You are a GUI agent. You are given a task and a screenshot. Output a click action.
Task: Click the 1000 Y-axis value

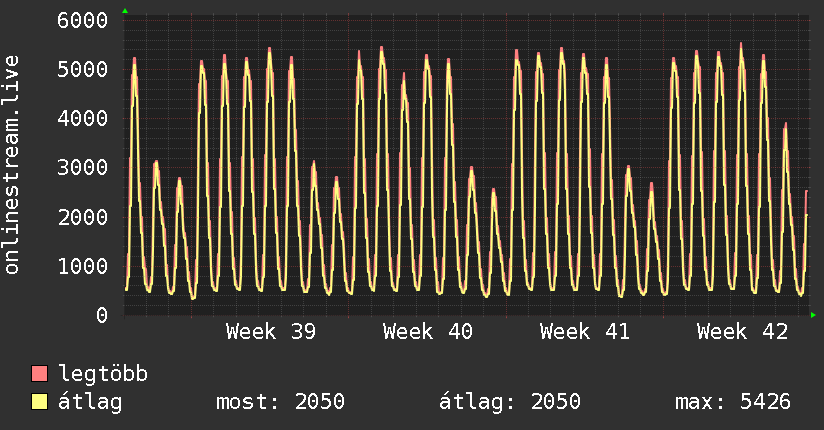(83, 266)
